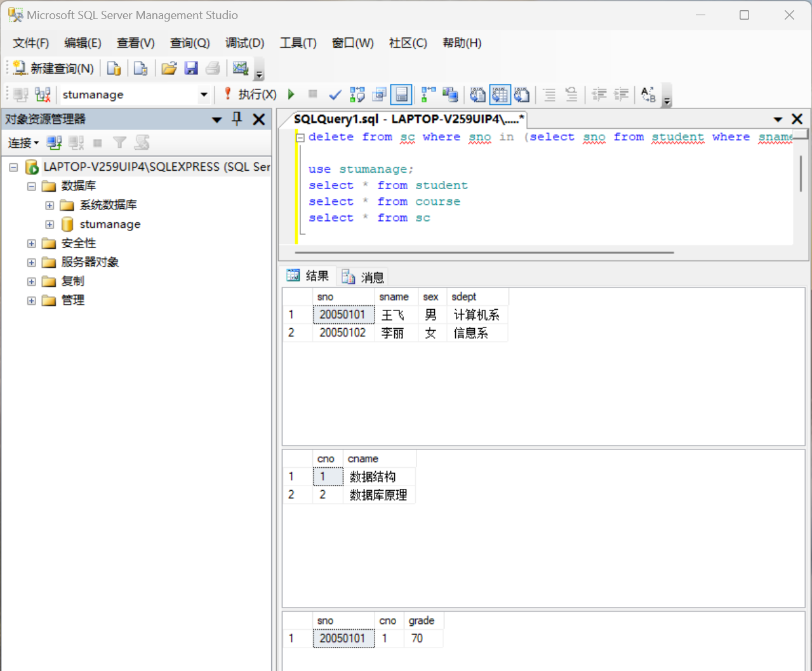Close the Object Explorer panel
The image size is (812, 671).
click(x=259, y=119)
